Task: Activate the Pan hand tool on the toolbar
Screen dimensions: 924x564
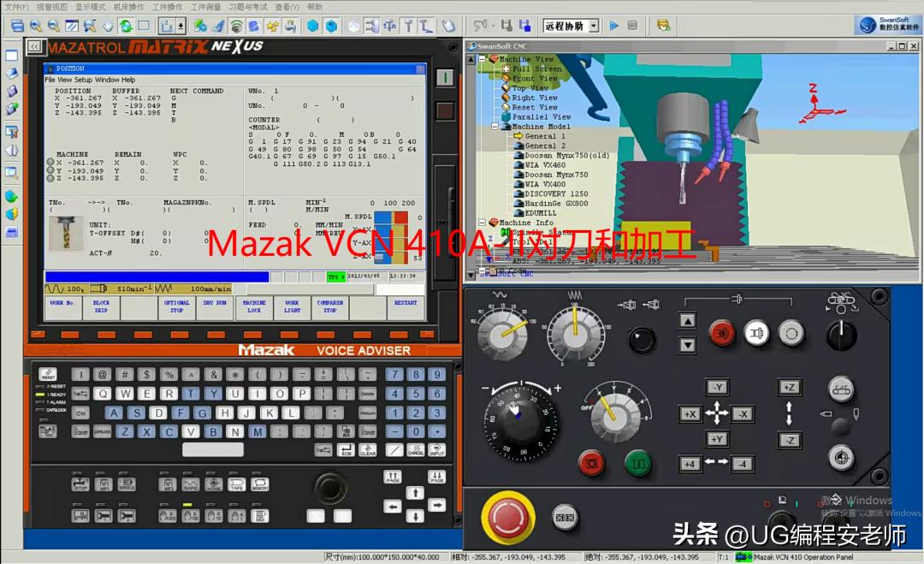Action: (x=109, y=26)
